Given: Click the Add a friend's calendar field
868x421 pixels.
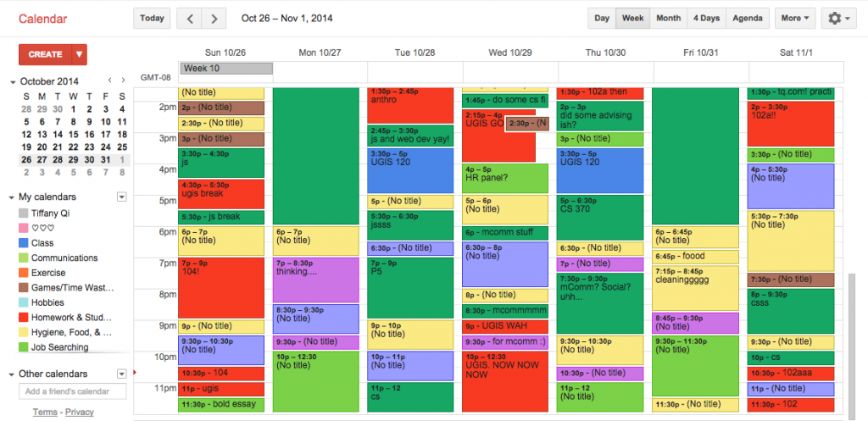Looking at the screenshot, I should pyautogui.click(x=73, y=391).
